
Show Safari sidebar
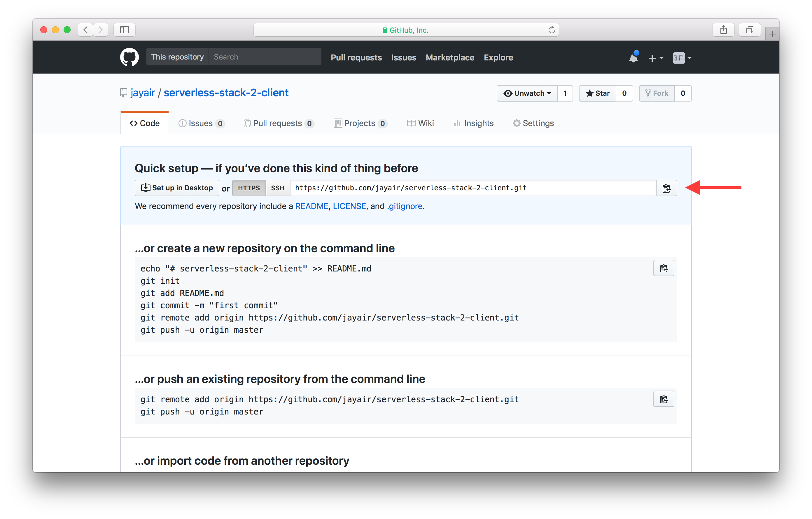pyautogui.click(x=125, y=30)
